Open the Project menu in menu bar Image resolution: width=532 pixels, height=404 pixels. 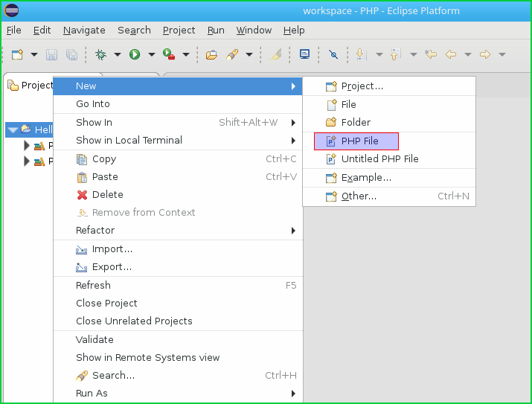pyautogui.click(x=179, y=31)
